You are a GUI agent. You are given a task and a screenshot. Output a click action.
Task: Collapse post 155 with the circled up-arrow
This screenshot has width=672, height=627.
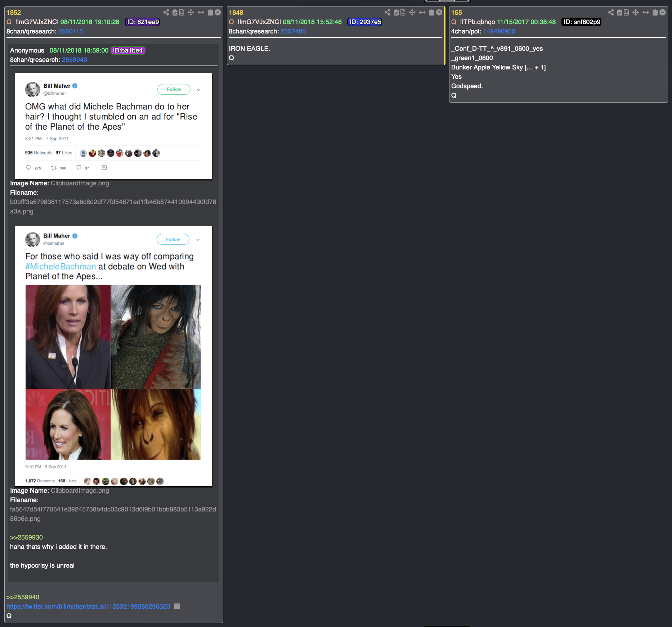662,13
